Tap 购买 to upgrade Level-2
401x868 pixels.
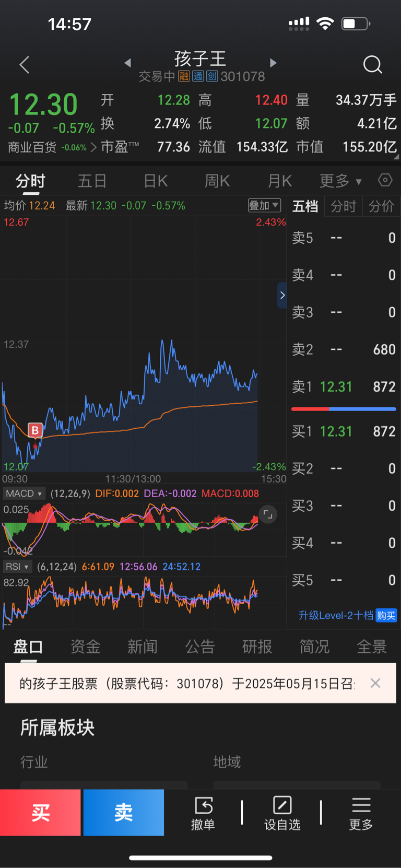point(386,616)
